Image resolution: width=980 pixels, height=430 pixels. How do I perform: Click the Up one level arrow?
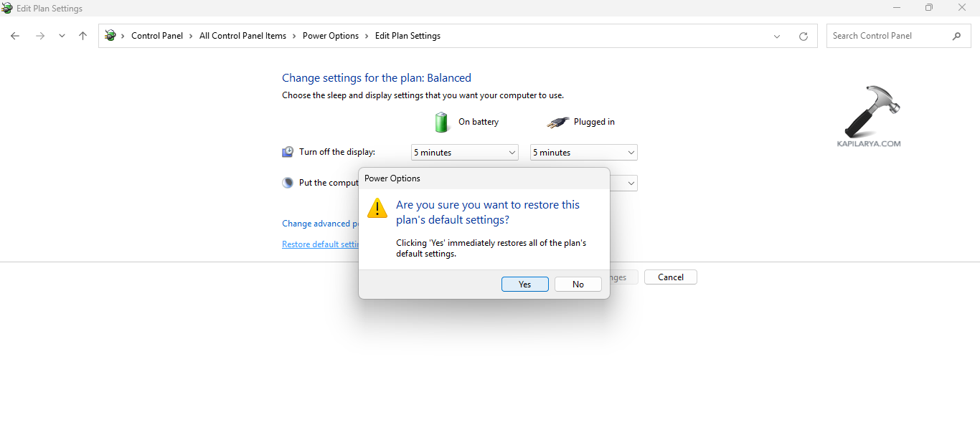pyautogui.click(x=83, y=36)
